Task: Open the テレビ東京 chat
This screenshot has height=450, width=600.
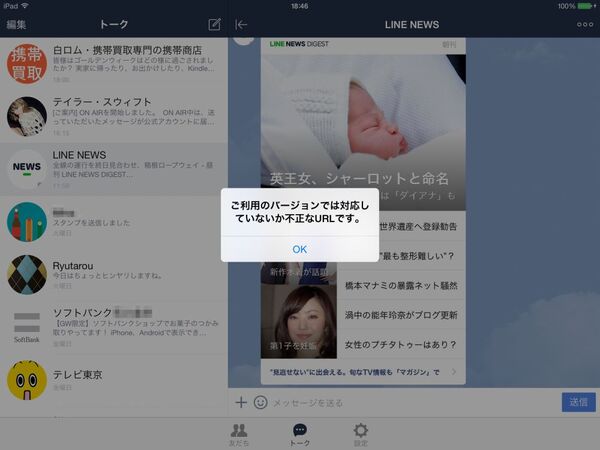Action: point(114,380)
